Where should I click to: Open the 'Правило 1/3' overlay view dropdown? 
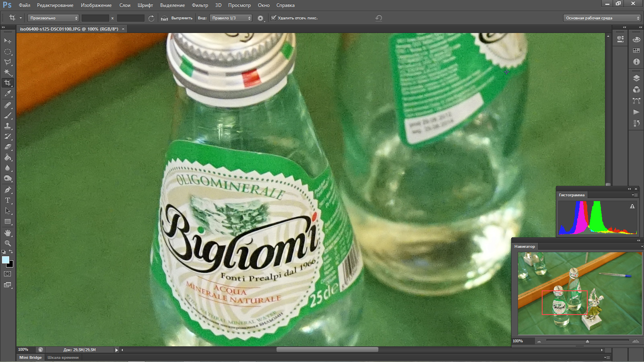(231, 18)
